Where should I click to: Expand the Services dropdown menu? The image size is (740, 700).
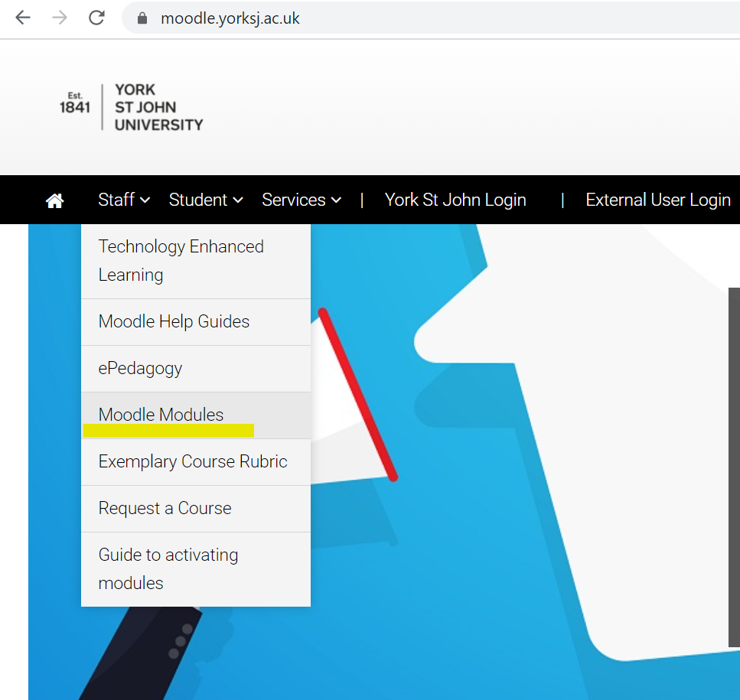pyautogui.click(x=302, y=200)
